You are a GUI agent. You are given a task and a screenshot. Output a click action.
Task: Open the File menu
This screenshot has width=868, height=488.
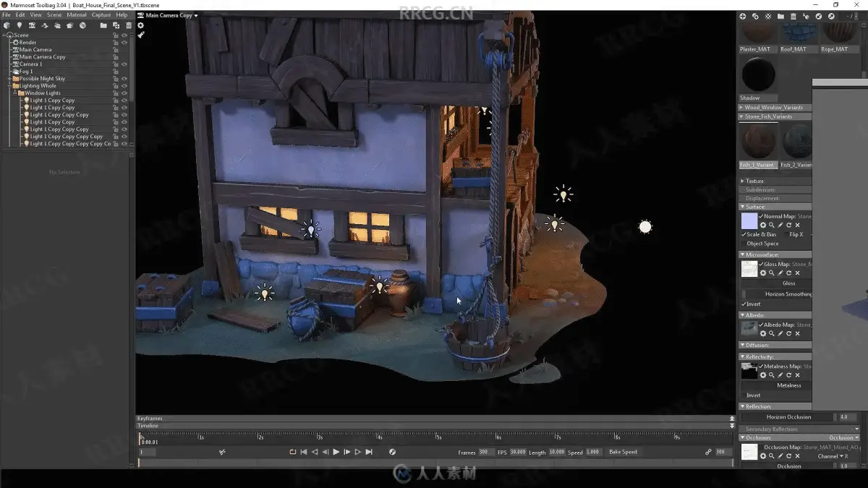[x=7, y=15]
